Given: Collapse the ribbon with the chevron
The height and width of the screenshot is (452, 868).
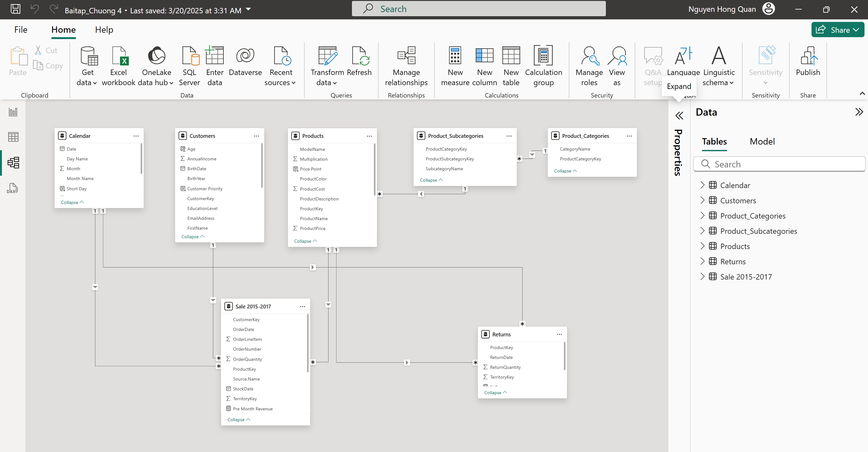Looking at the screenshot, I should [862, 93].
